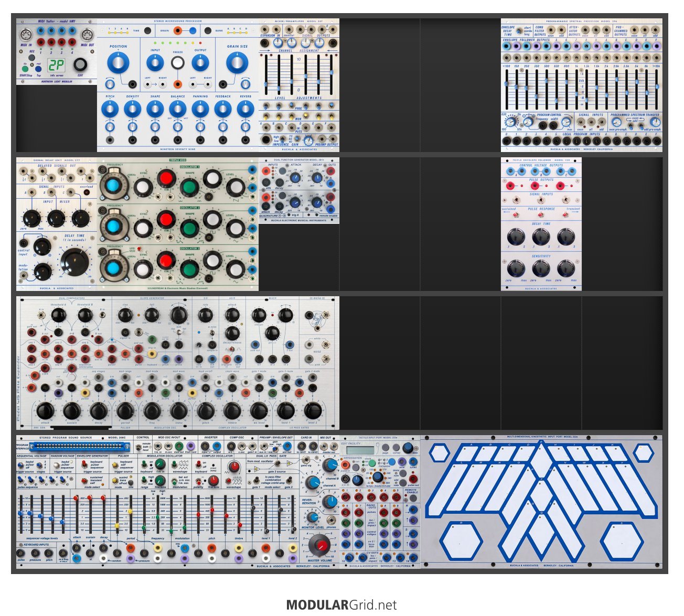Click the GRAIN SIZE knob on Microsound Processor

click(237, 63)
